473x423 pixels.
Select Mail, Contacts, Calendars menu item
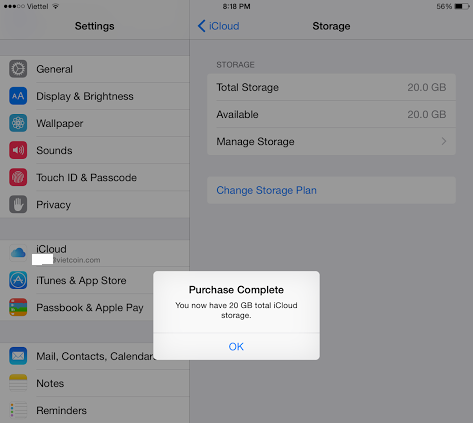[x=95, y=356]
